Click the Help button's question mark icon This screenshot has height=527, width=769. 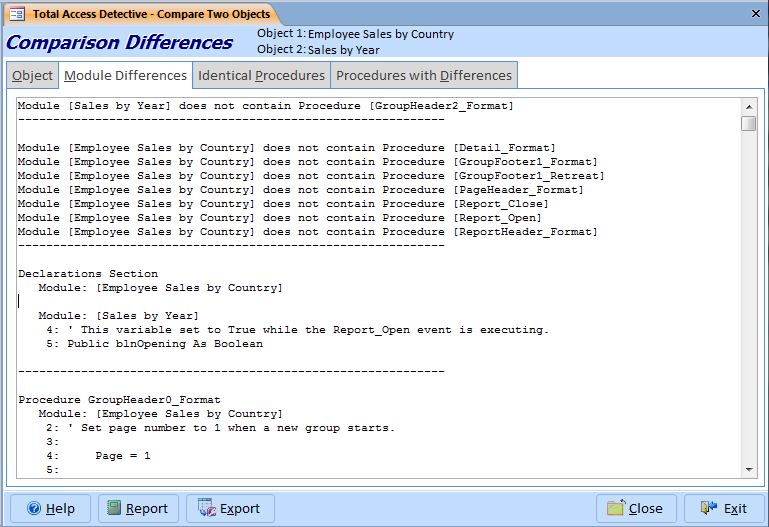[34, 508]
